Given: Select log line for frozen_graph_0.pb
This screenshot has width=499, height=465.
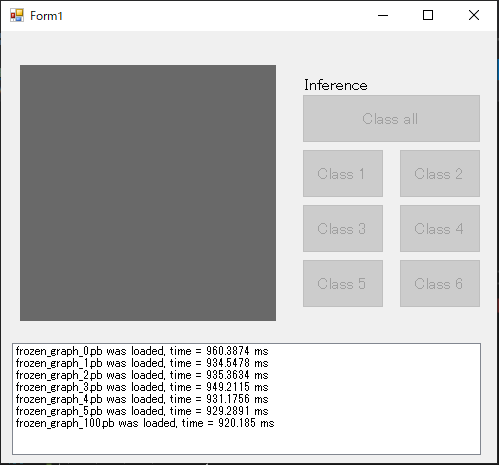Looking at the screenshot, I should (142, 351).
